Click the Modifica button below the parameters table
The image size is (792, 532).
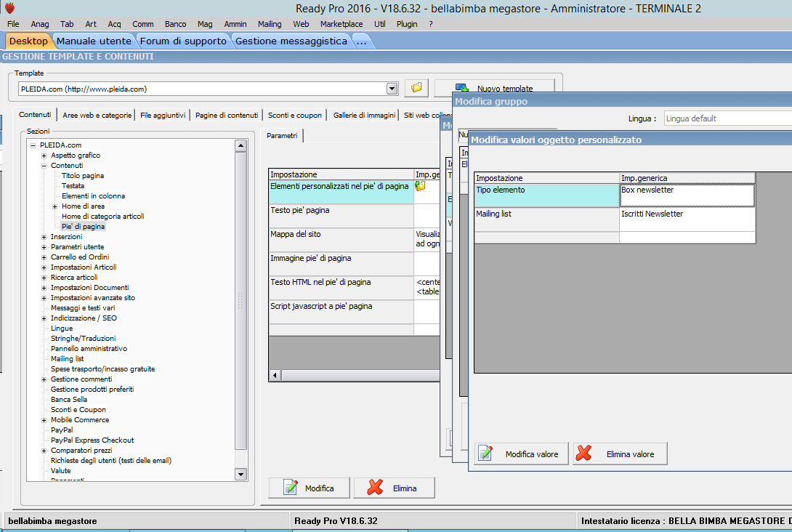coord(309,488)
